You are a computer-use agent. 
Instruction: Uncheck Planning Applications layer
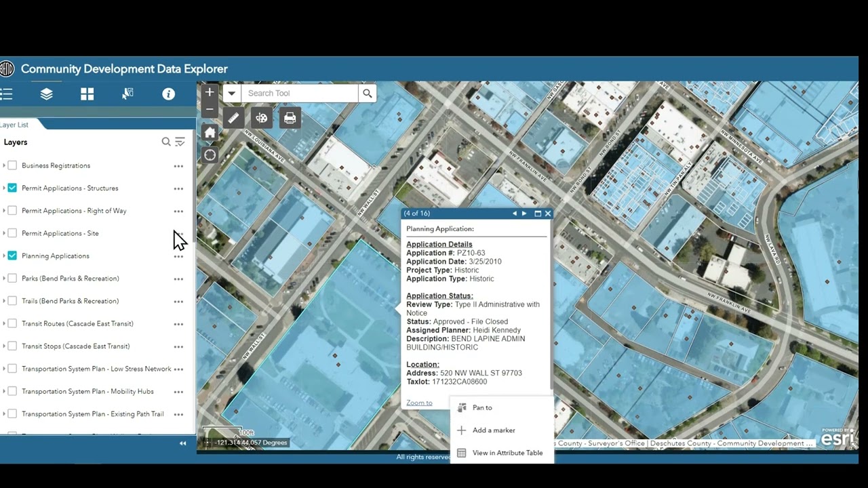click(x=12, y=256)
